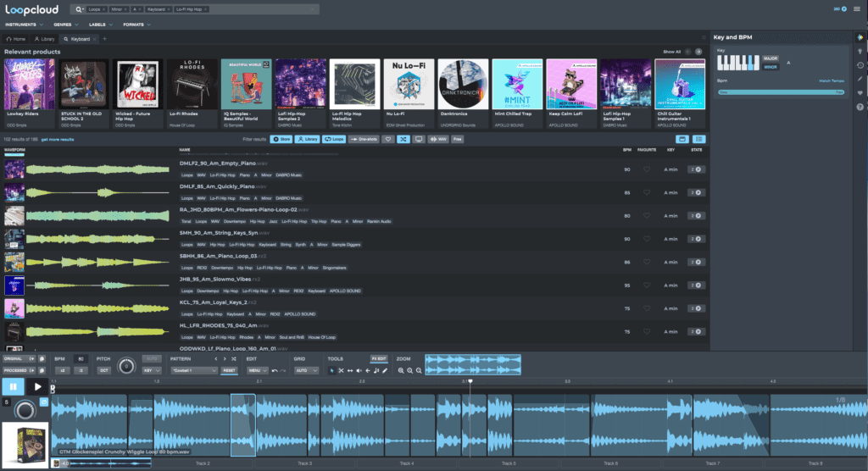Screen dimensions: 868x471
Task: Switch to the Library tab
Action: 44,39
